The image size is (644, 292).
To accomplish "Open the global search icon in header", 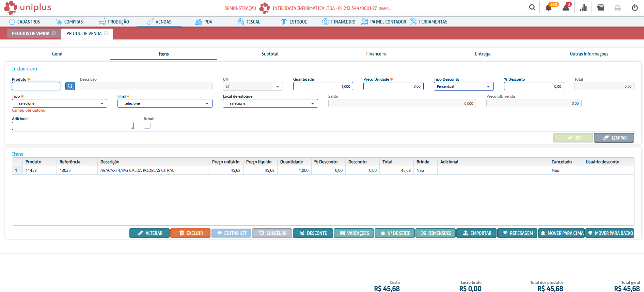I will pyautogui.click(x=532, y=7).
